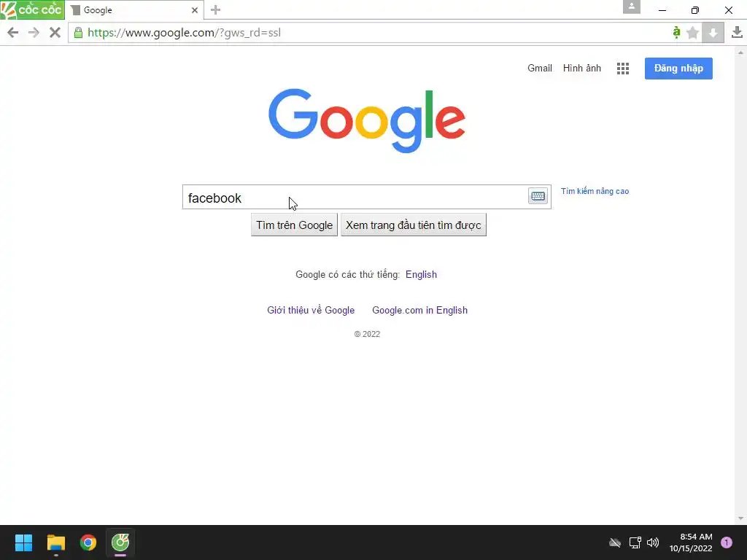This screenshot has height=560, width=747.
Task: Open the Google apps grid icon
Action: [623, 69]
